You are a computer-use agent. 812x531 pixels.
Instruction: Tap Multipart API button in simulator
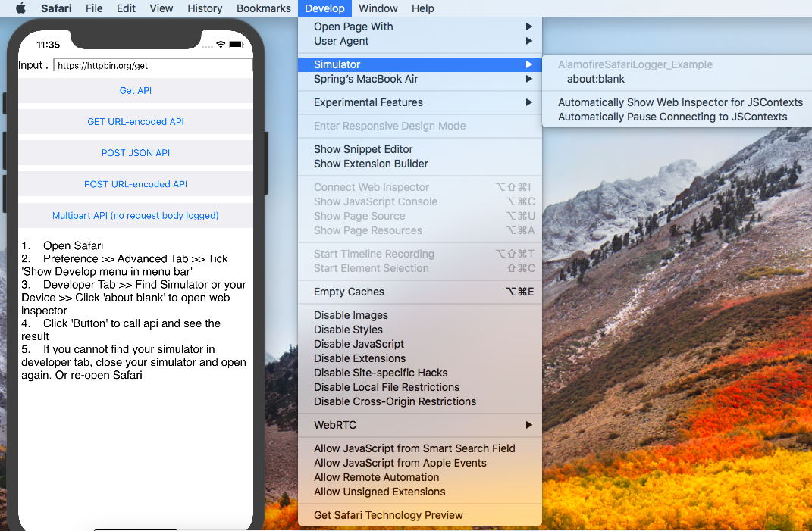point(136,215)
